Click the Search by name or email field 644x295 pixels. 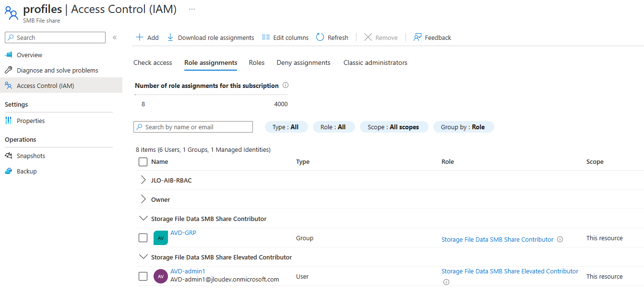193,127
